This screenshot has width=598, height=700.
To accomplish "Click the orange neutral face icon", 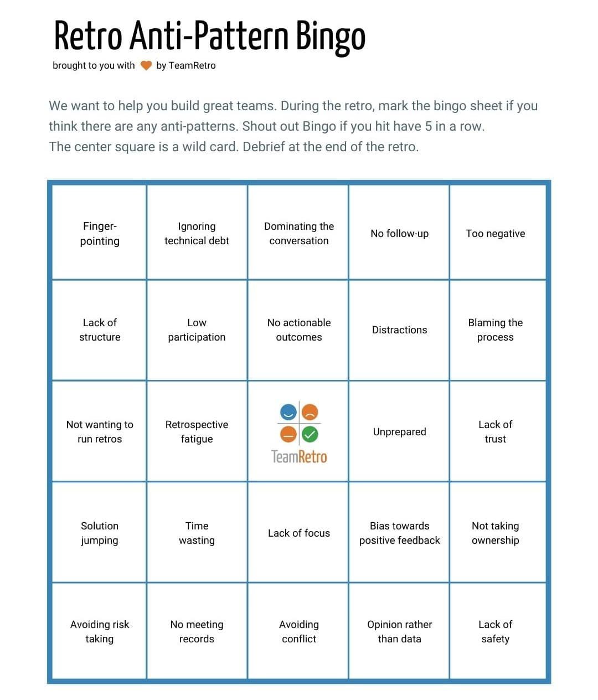I will (288, 435).
